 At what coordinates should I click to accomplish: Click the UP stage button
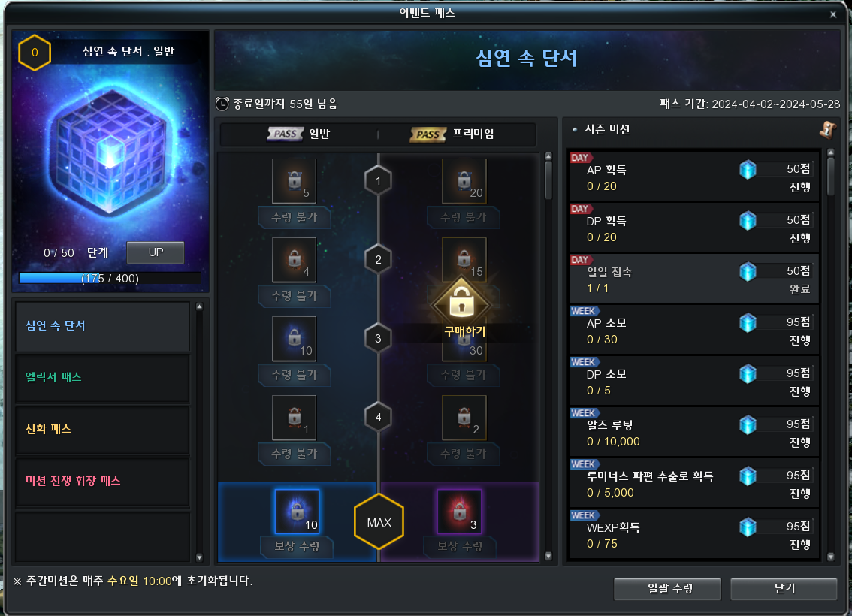156,252
